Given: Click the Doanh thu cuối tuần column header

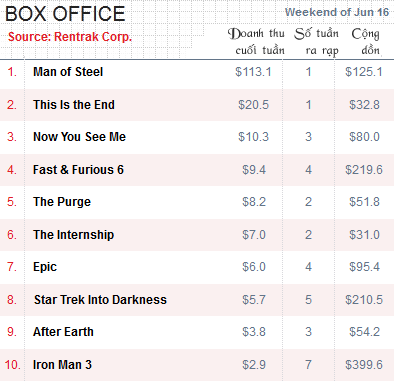Looking at the screenshot, I should tap(256, 42).
